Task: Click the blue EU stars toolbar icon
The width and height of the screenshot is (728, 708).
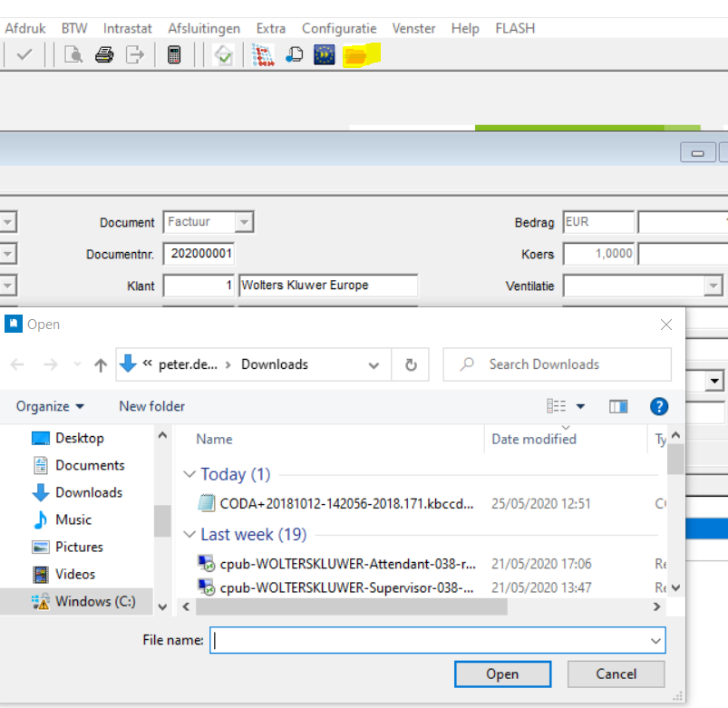Action: [325, 55]
